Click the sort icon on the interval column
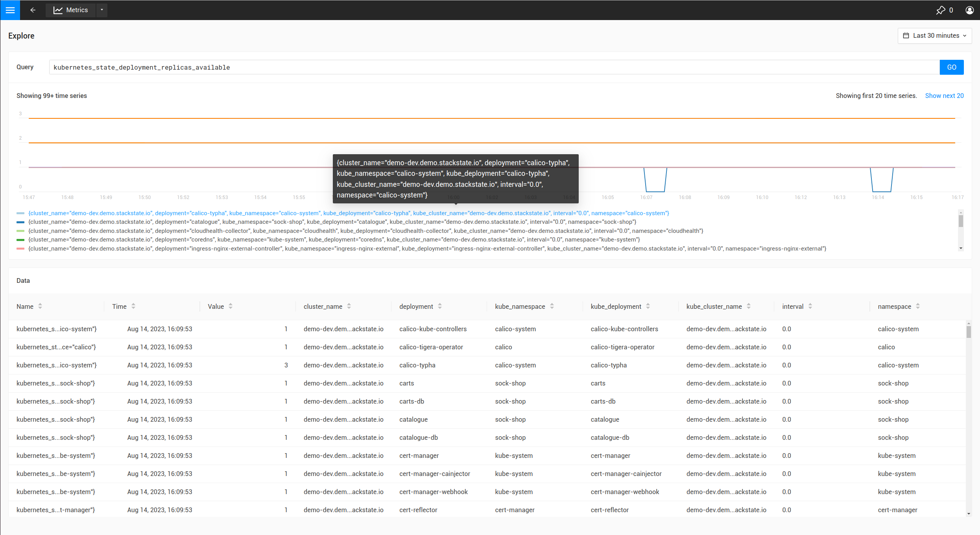 coord(810,306)
